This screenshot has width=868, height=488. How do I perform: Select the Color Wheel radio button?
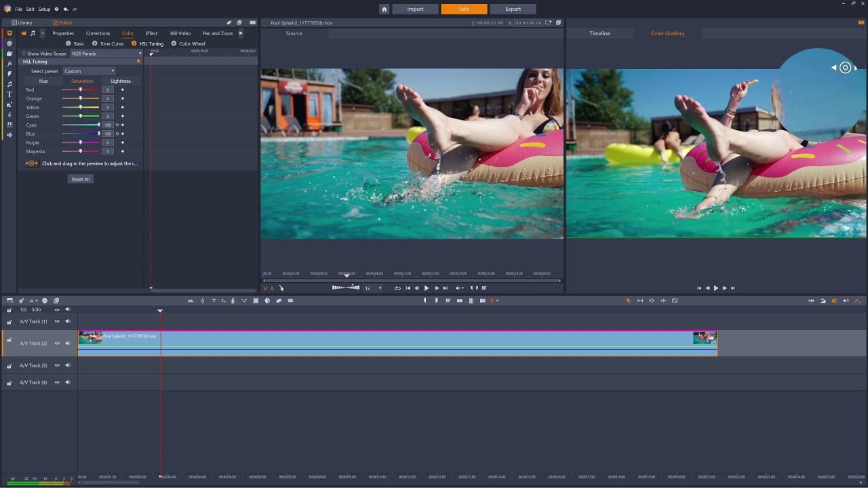(x=174, y=43)
